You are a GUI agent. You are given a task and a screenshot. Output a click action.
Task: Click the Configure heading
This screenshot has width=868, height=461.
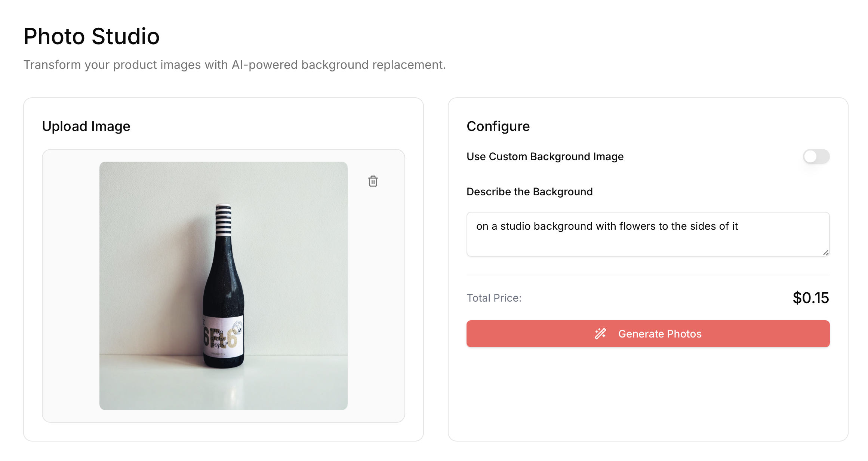(498, 126)
